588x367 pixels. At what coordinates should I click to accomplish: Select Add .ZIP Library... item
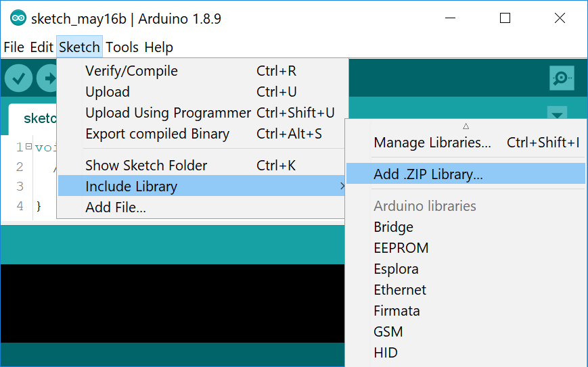[428, 174]
